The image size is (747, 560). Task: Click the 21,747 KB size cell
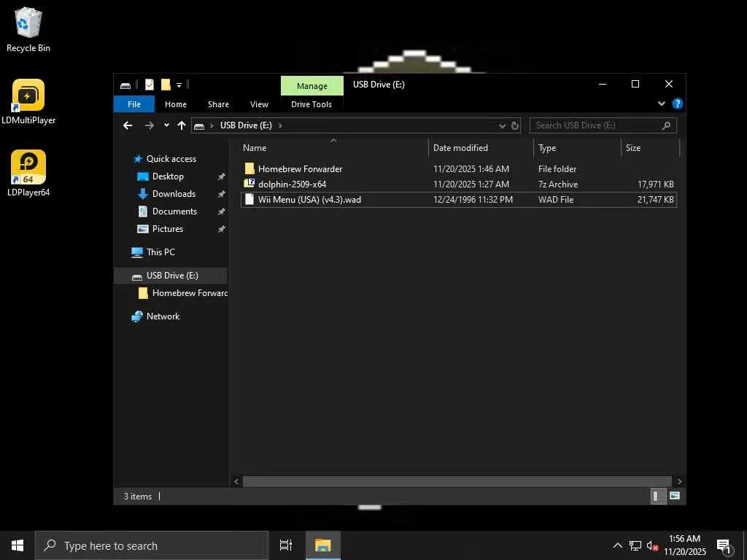pyautogui.click(x=656, y=200)
